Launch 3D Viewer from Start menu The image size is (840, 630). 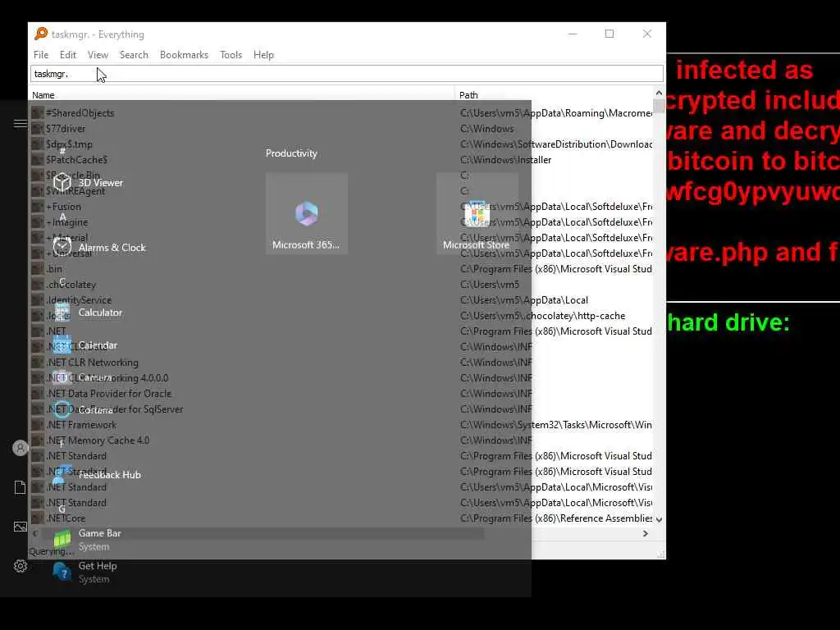[x=89, y=183]
